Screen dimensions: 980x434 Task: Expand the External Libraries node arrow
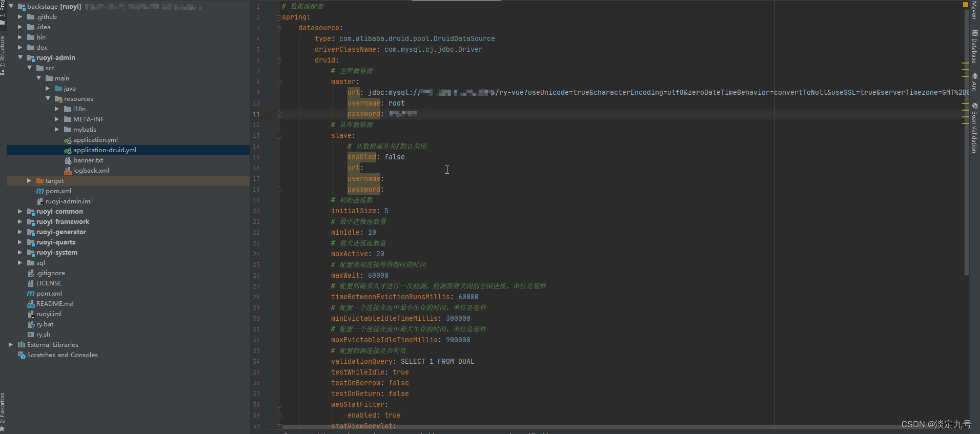click(11, 344)
